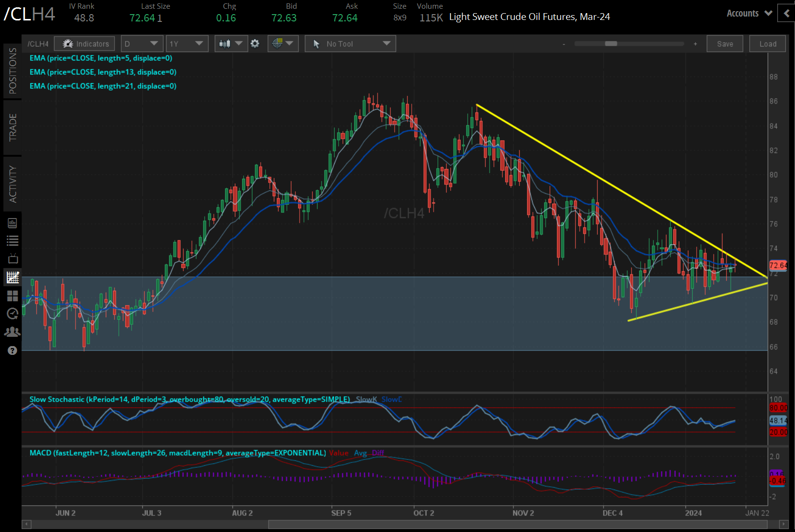Expand the D timeframe dropdown
The height and width of the screenshot is (532, 795).
pyautogui.click(x=141, y=44)
